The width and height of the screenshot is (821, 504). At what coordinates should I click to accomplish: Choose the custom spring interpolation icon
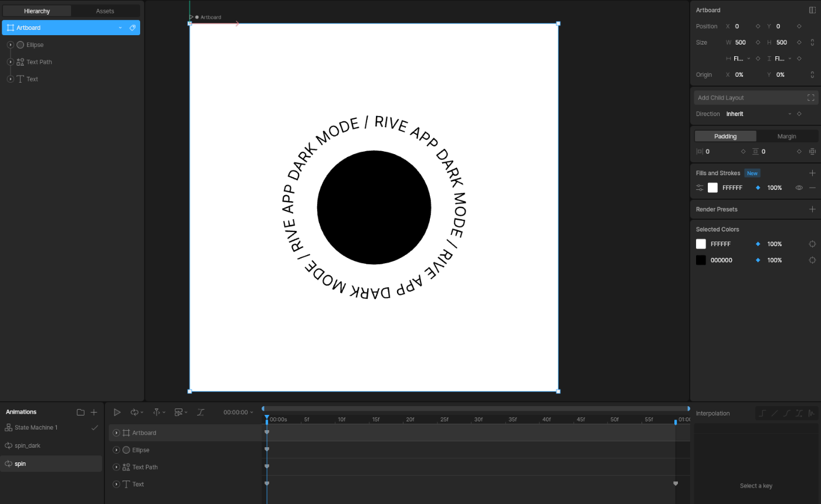click(811, 413)
